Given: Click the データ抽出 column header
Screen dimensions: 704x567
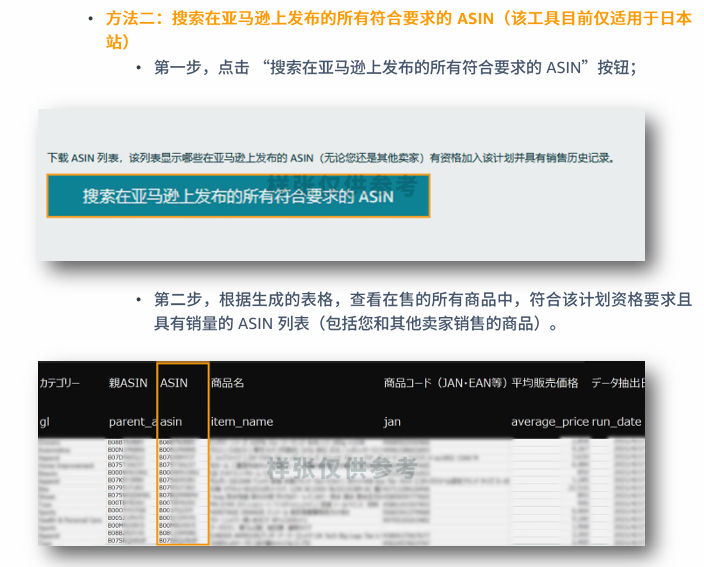Looking at the screenshot, I should coord(618,383).
